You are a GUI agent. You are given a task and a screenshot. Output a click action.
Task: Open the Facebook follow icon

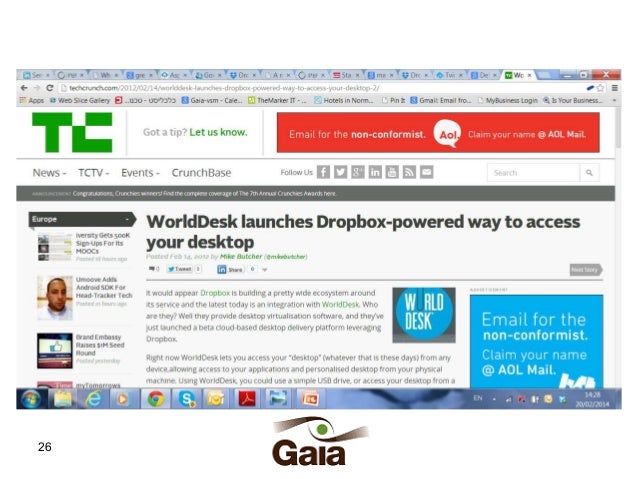coord(323,172)
